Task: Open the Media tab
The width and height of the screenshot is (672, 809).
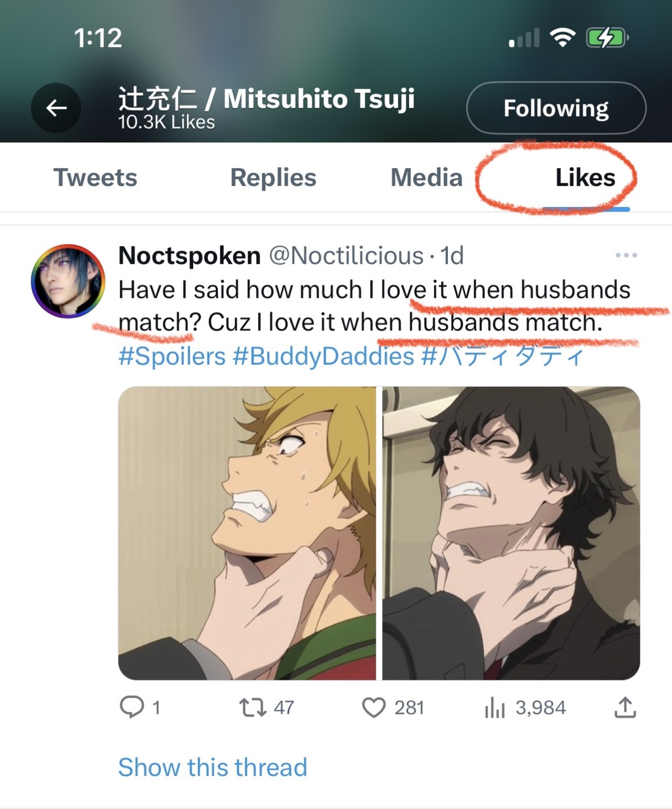Action: [426, 178]
